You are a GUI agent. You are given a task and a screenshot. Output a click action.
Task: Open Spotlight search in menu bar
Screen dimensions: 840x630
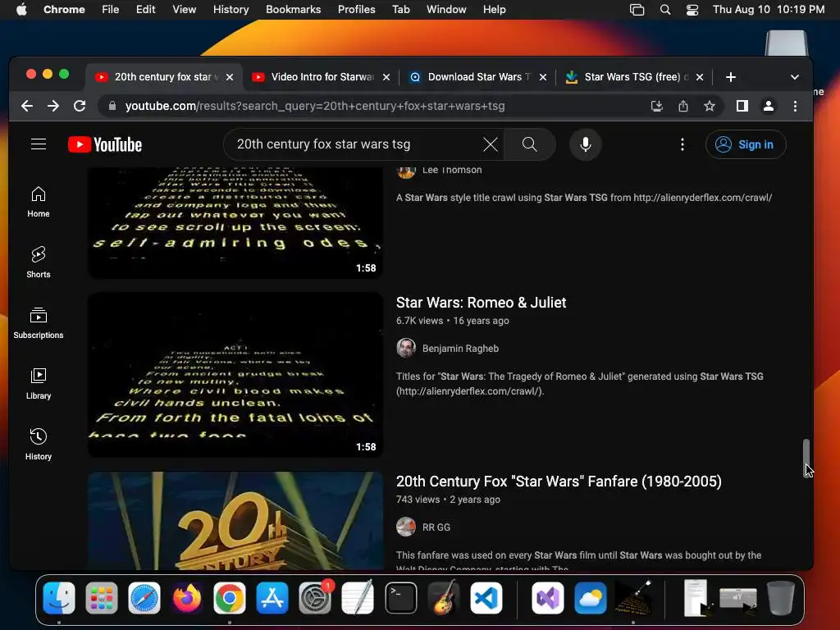pos(664,10)
